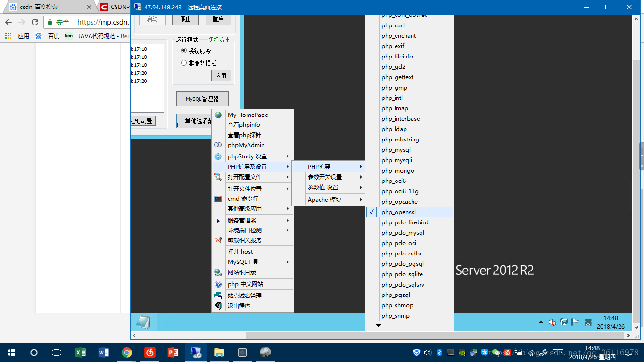This screenshot has width=644, height=362.
Task: Expand the phpStudy 设置 submenu
Action: point(253,156)
